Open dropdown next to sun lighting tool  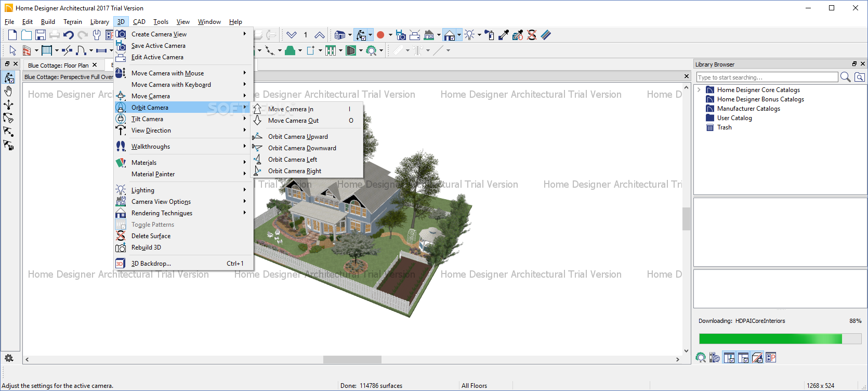click(x=479, y=35)
